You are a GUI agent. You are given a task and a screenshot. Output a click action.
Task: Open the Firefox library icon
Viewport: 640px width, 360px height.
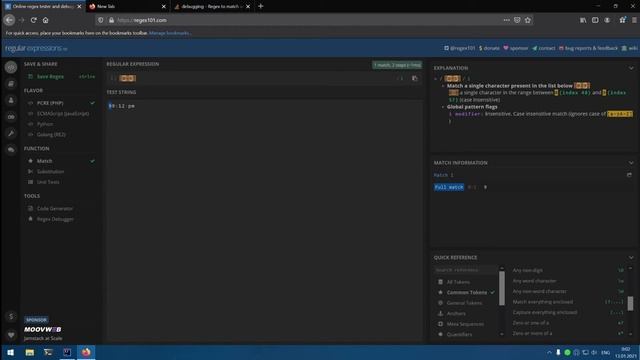point(583,20)
